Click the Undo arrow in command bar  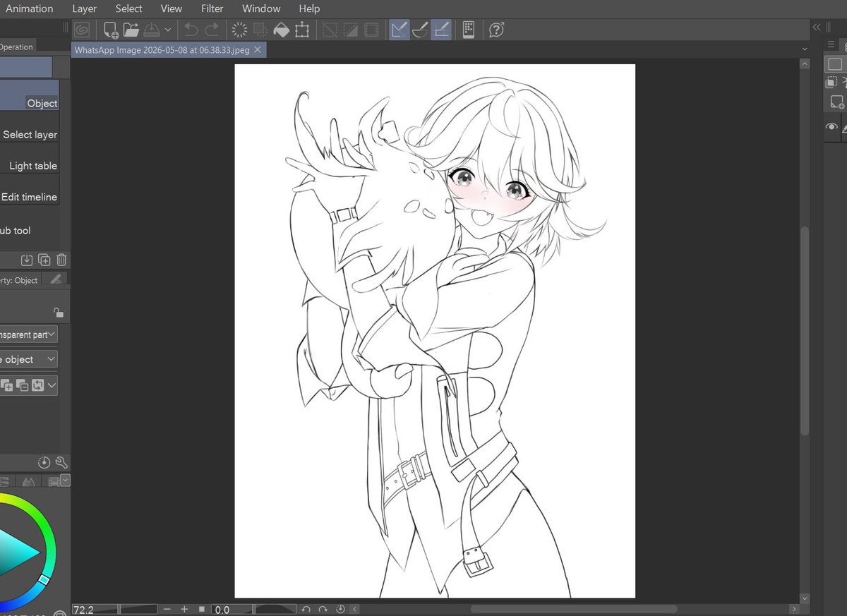pos(191,30)
